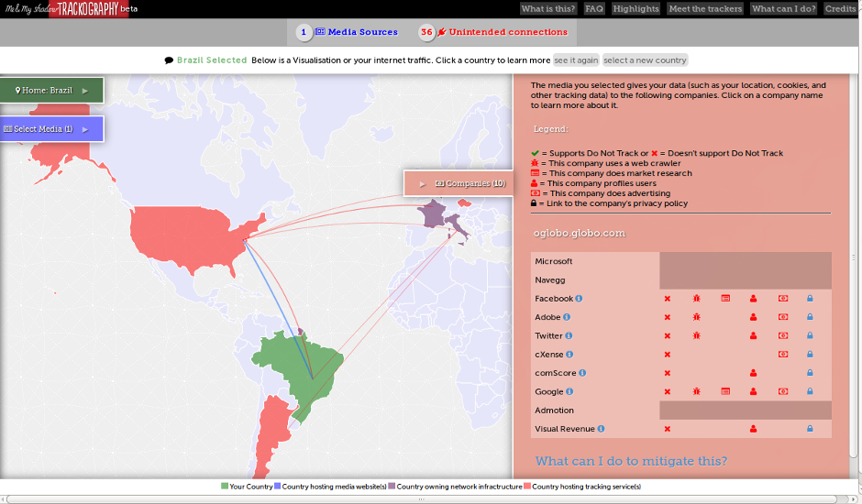Viewport: 862px width, 504px height.
Task: Click the red tracking services legend swatch
Action: [527, 487]
